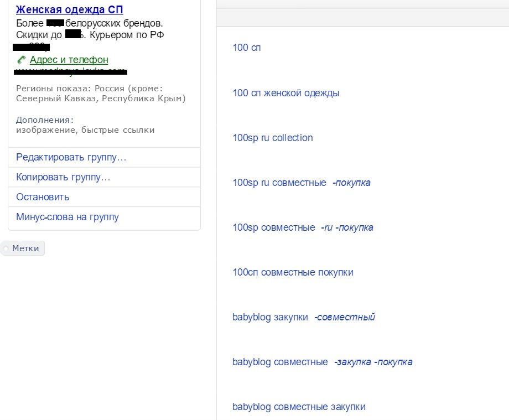Select the keyword '100 сп женской одежды'
509x420 pixels.
[285, 93]
